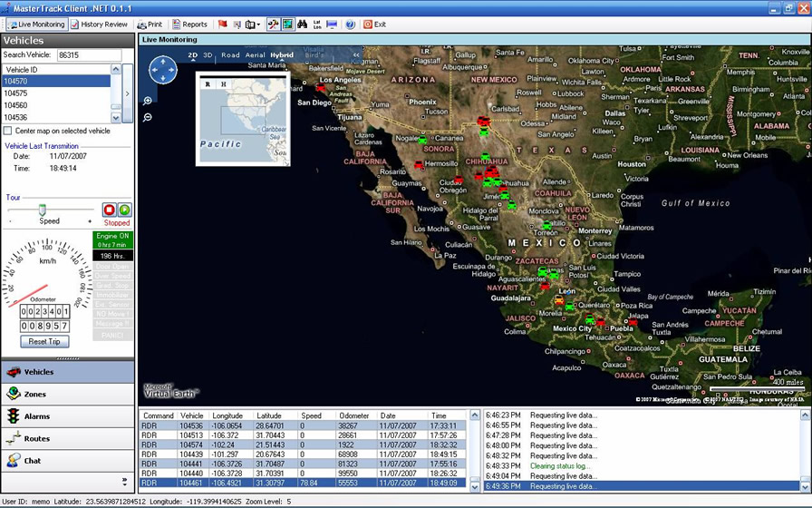Click the Print toolbar button
The image size is (812, 508).
pyautogui.click(x=150, y=24)
